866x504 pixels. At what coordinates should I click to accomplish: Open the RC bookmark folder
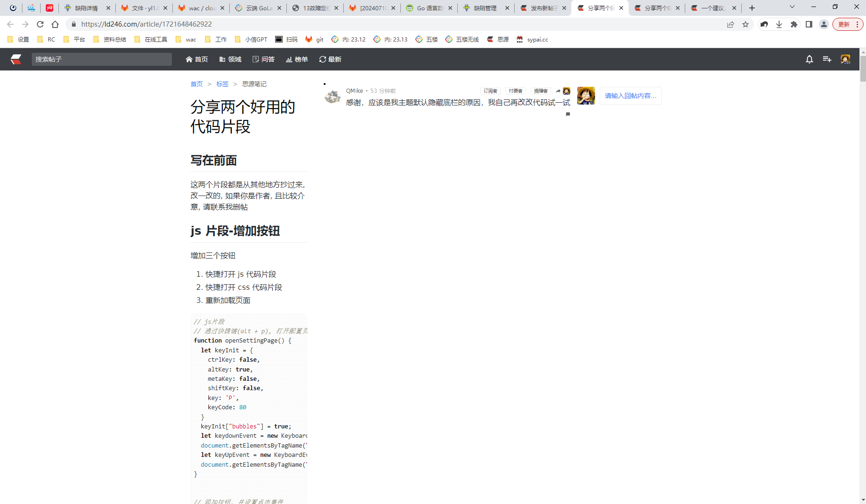coord(46,40)
